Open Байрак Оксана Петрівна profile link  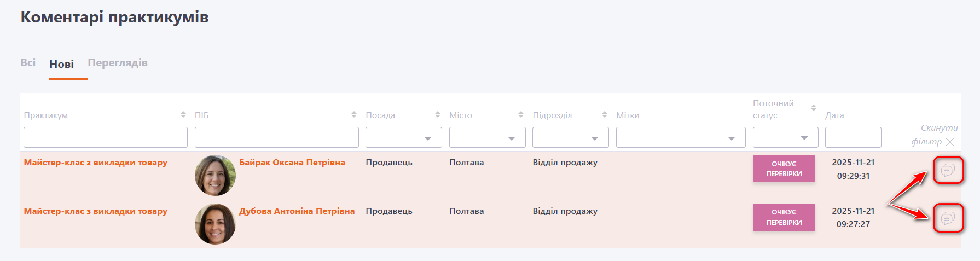(292, 163)
